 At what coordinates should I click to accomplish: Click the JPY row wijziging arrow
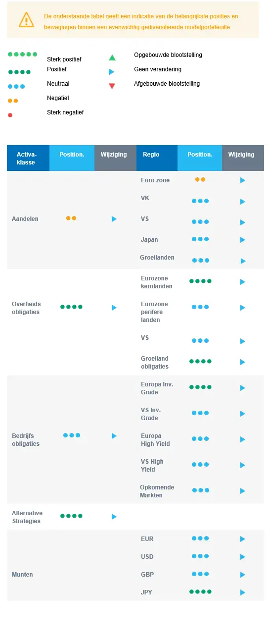point(243,592)
